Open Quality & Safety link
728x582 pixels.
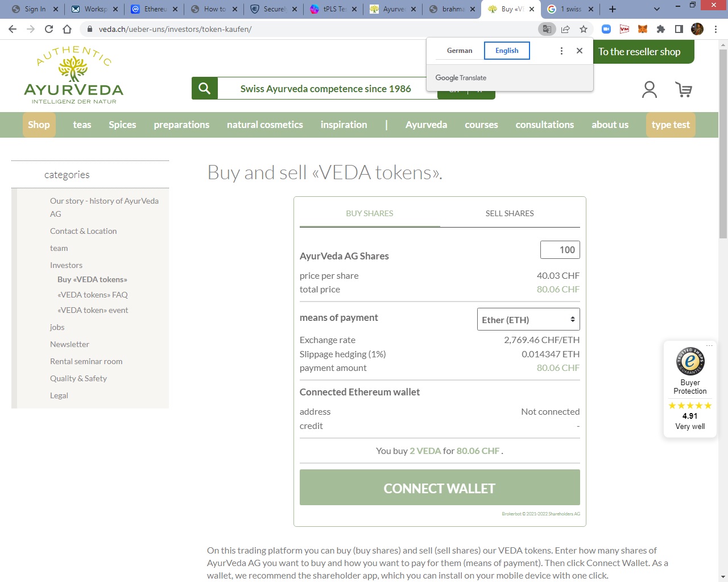click(x=78, y=378)
